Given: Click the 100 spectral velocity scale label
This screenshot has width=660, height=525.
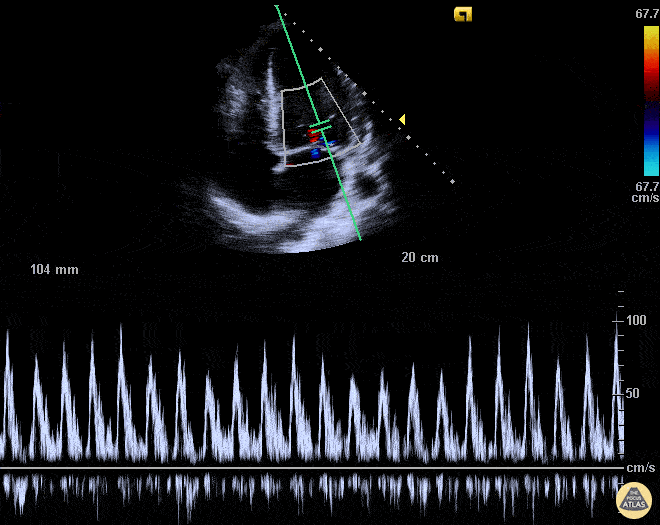Looking at the screenshot, I should click(636, 320).
